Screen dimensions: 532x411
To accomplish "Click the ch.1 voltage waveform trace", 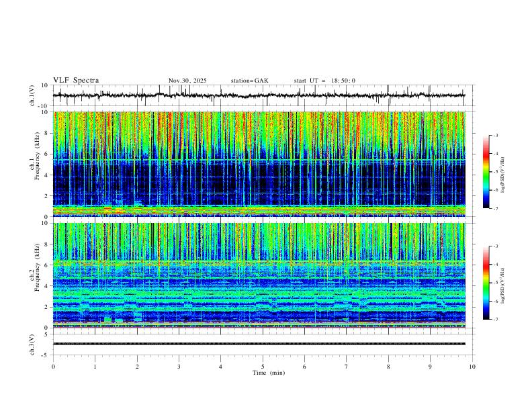I will coord(259,95).
